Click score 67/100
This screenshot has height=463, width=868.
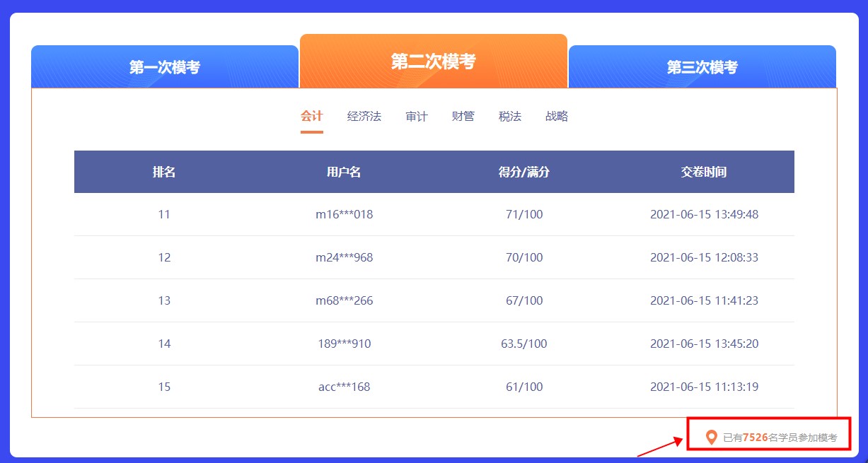click(x=524, y=300)
